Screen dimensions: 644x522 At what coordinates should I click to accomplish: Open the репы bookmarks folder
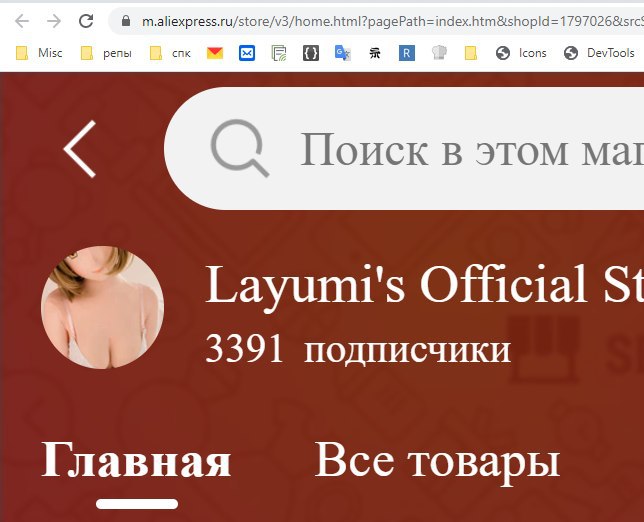(x=106, y=53)
